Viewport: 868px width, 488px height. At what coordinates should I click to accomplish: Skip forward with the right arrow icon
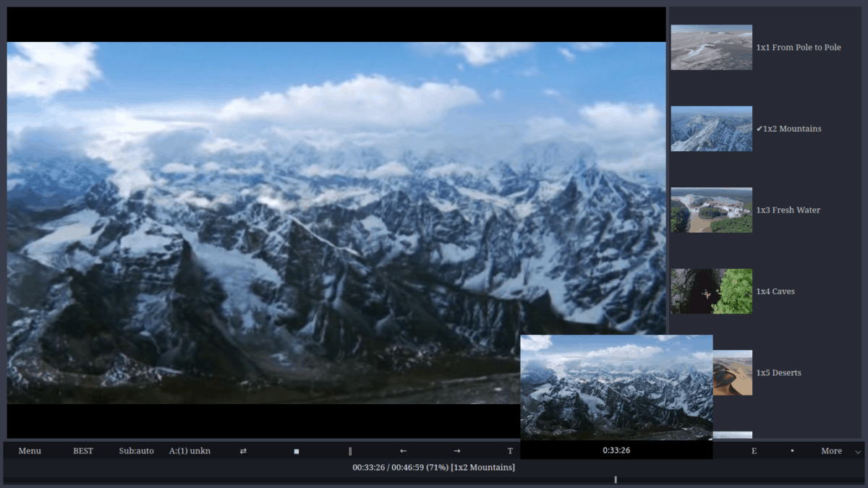click(x=457, y=450)
